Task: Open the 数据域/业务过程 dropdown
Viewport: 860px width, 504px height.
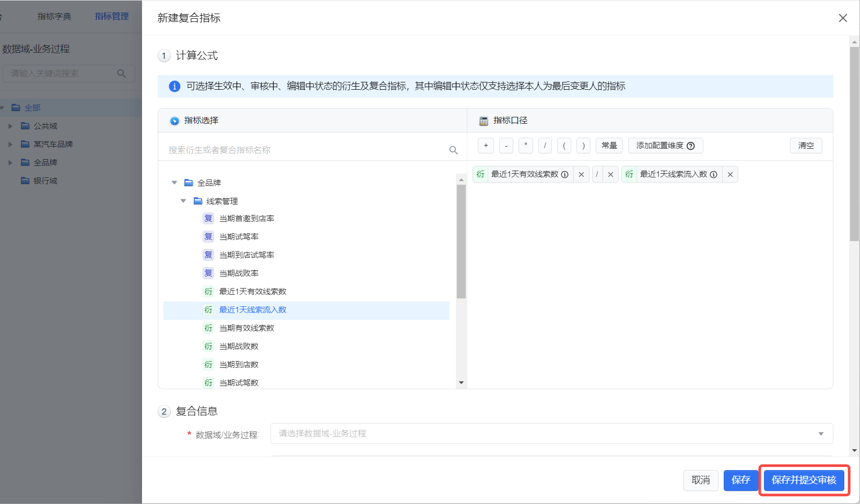Action: pos(551,434)
